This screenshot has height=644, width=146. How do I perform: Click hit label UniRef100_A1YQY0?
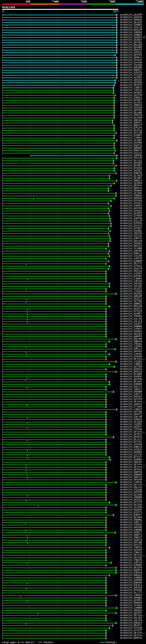point(131,103)
